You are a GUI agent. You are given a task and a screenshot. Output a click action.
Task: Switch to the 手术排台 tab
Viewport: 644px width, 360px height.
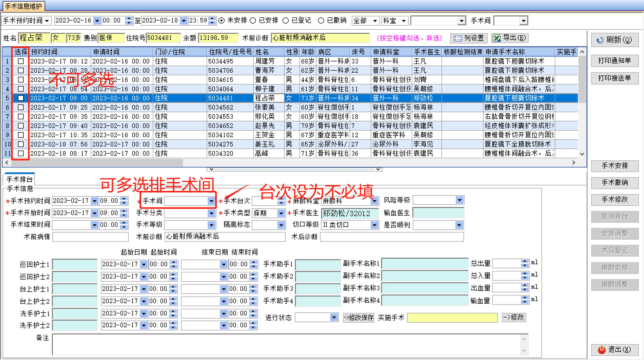click(19, 179)
